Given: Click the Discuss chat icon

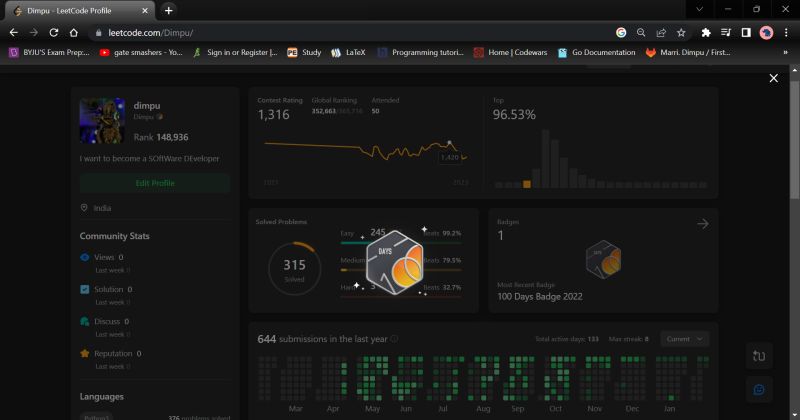Looking at the screenshot, I should 85,322.
